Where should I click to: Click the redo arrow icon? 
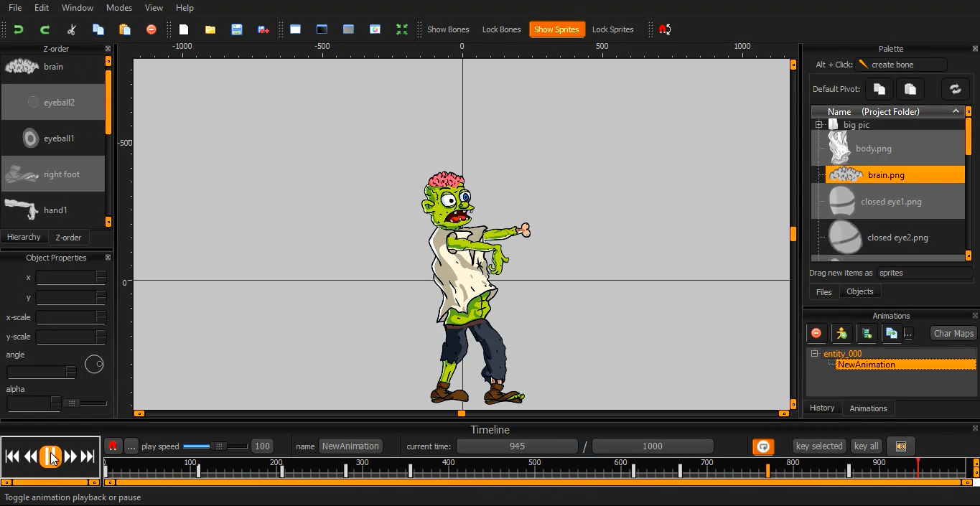tap(45, 29)
